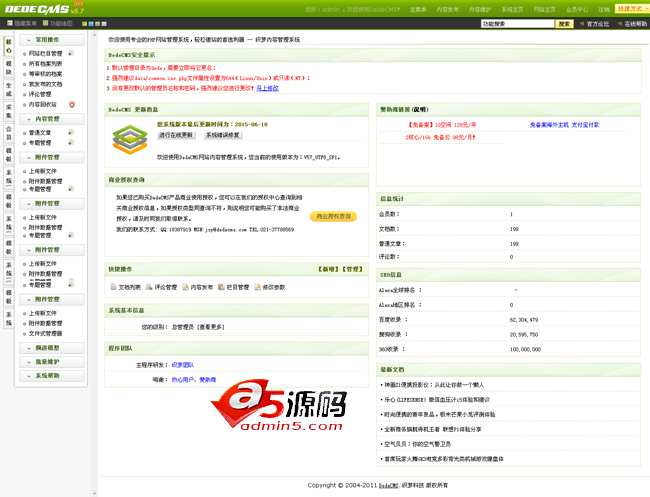Select the blue theme color swatch
Image resolution: width=650 pixels, height=497 pixels.
[91, 24]
